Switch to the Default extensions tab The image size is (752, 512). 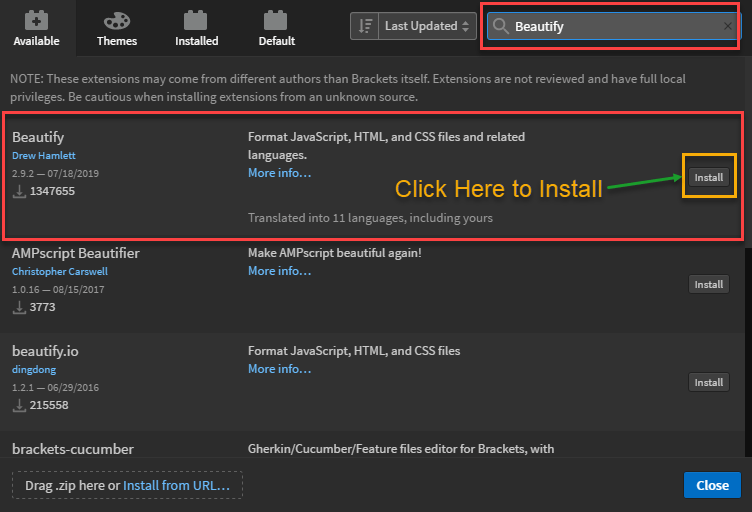pos(277,28)
